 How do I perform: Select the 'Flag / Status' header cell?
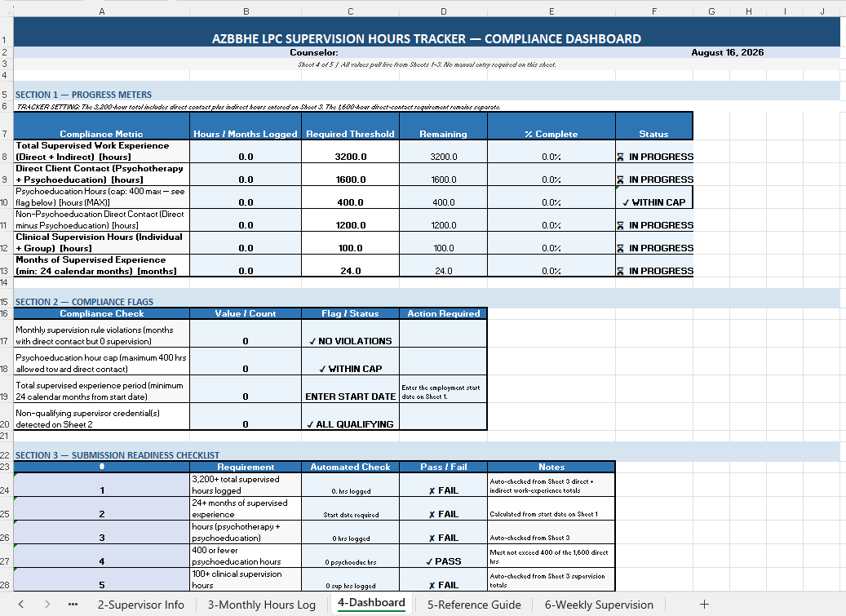[x=350, y=313]
